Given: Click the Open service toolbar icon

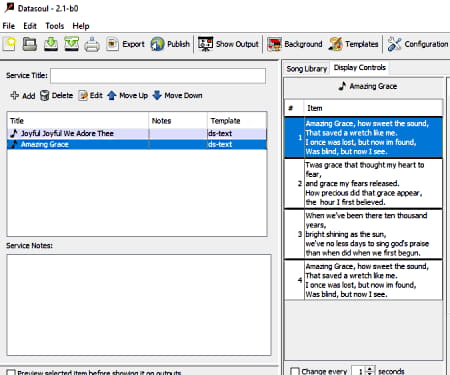Looking at the screenshot, I should coord(30,44).
